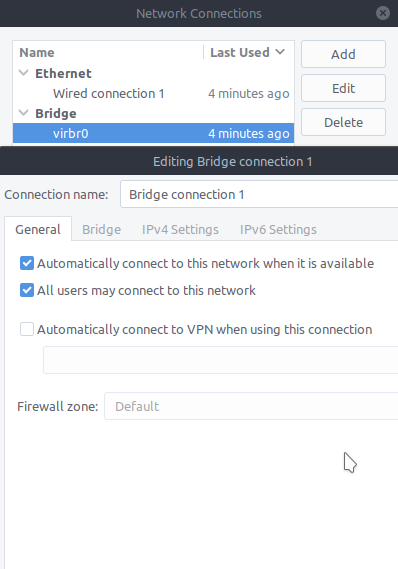This screenshot has height=569, width=398.
Task: Uncheck Automatically connect to this network
Action: 27,263
